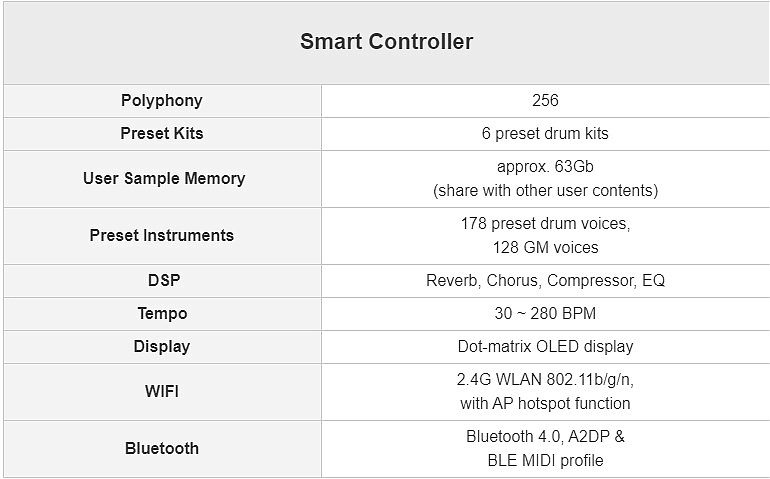Select the DSP row label

[161, 280]
